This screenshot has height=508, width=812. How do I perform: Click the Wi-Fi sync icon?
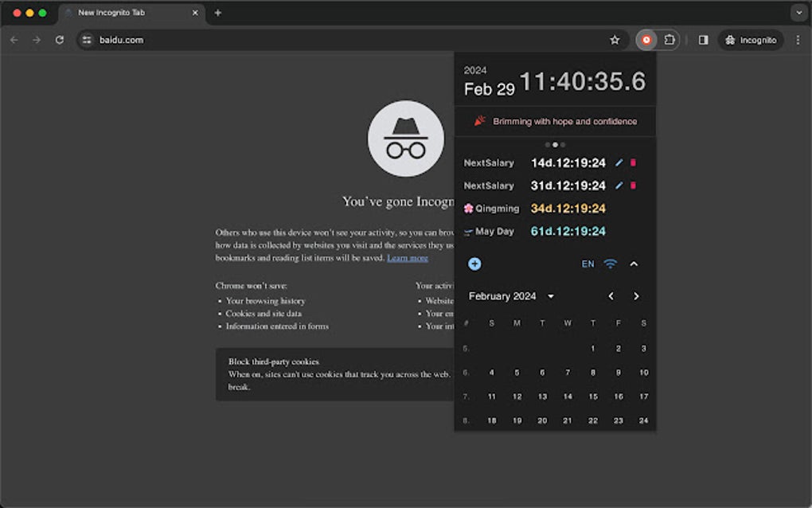[609, 264]
